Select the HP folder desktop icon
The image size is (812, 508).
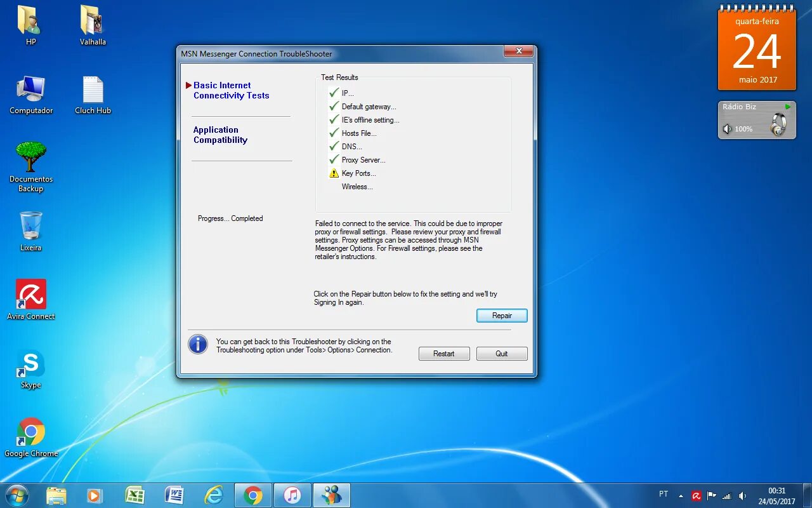coord(30,25)
